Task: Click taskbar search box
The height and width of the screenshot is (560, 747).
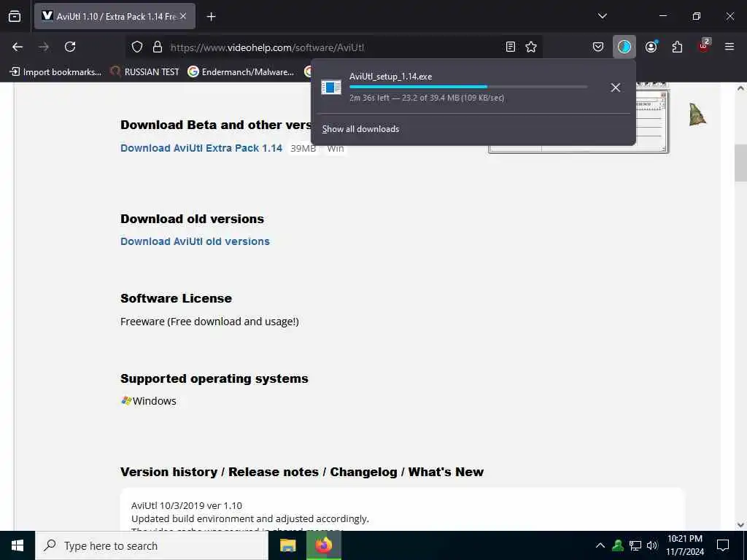Action: click(x=152, y=545)
